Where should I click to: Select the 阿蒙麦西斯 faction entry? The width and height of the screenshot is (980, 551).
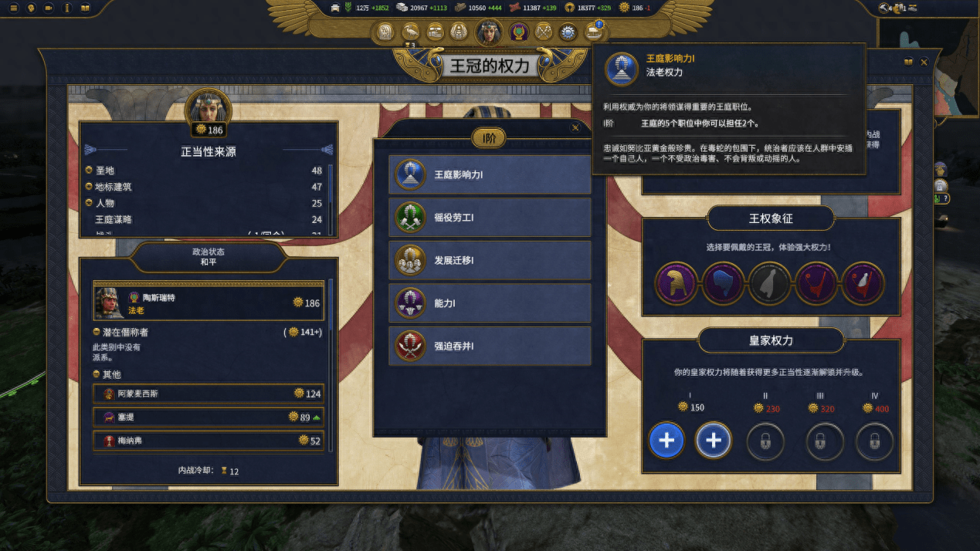pos(209,394)
